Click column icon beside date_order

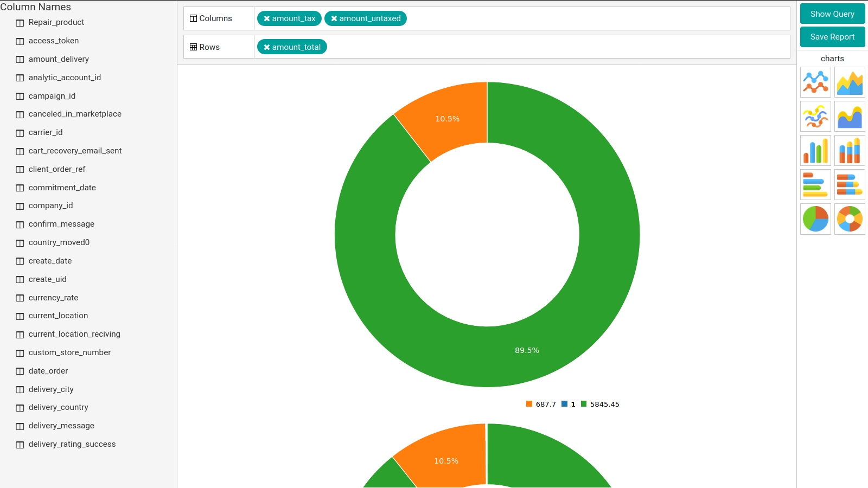(20, 371)
